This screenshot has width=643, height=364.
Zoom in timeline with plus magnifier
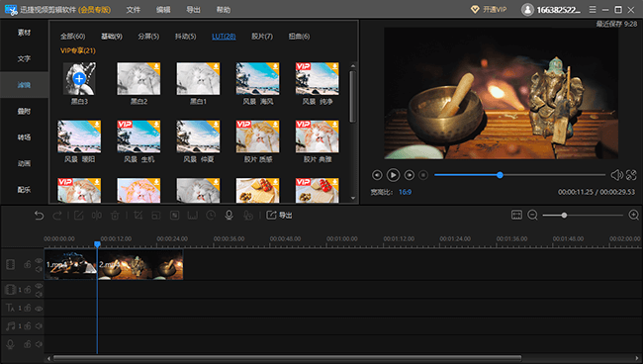(633, 215)
